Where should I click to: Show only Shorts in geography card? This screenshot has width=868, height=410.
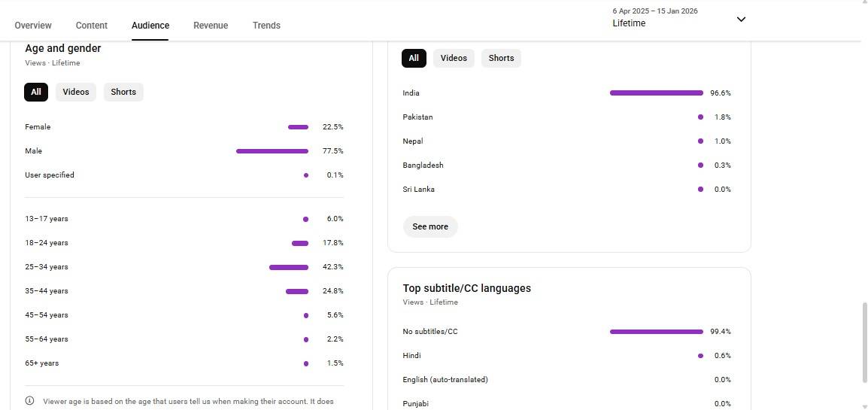point(501,58)
